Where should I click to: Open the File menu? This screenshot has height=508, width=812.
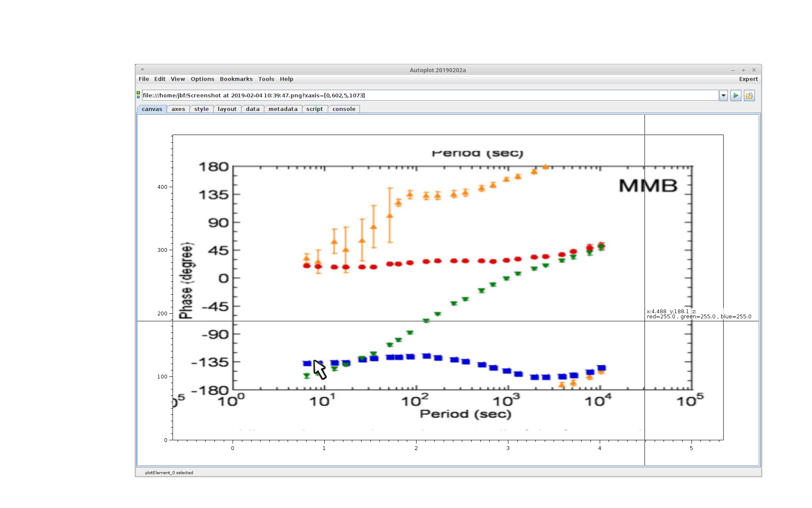pyautogui.click(x=144, y=79)
